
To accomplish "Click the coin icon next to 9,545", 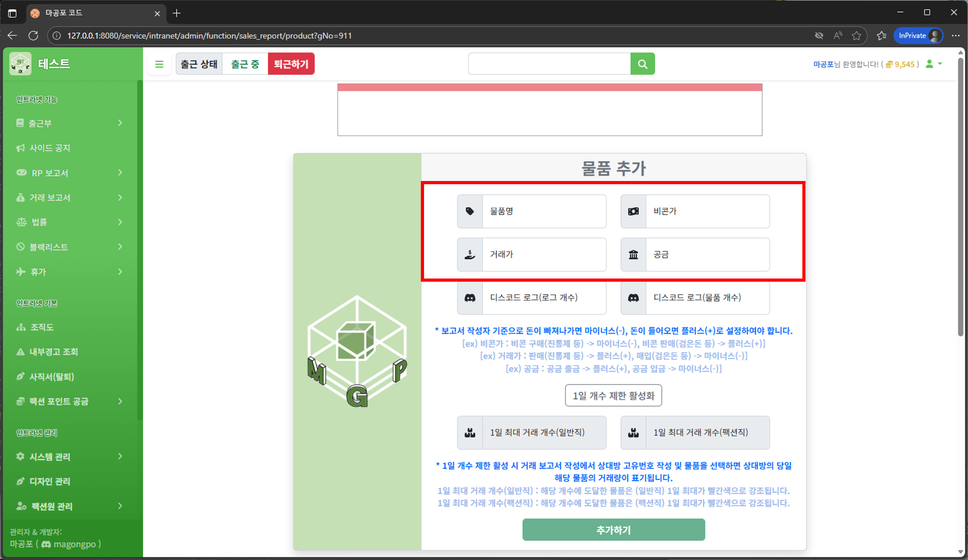I will tap(889, 64).
